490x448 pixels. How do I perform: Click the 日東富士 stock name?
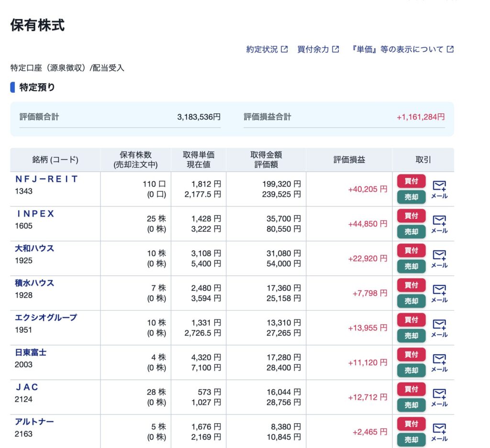point(31,352)
